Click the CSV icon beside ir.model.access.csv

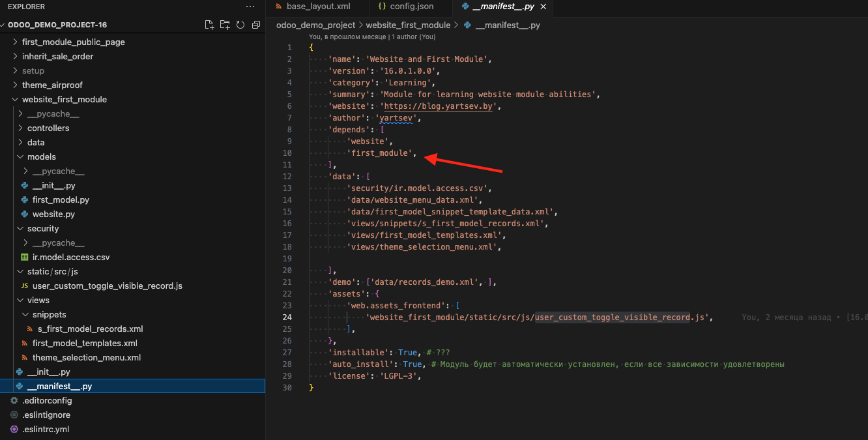(x=25, y=257)
